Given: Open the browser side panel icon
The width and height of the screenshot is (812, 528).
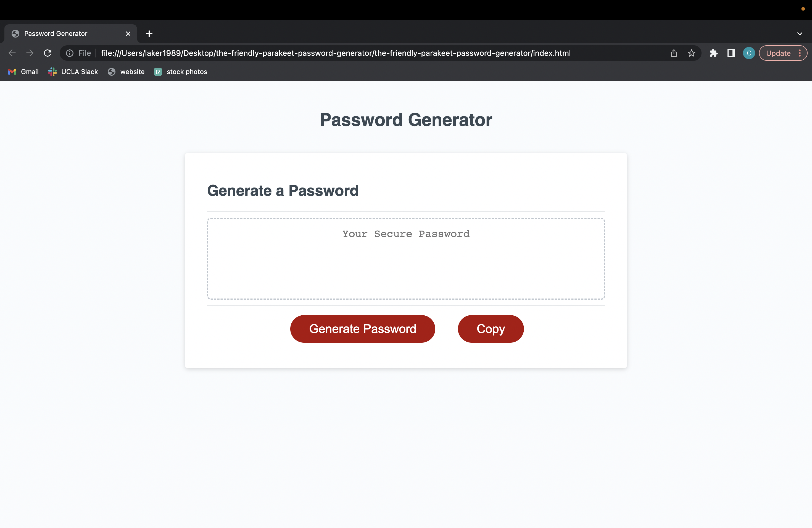Looking at the screenshot, I should coord(731,53).
